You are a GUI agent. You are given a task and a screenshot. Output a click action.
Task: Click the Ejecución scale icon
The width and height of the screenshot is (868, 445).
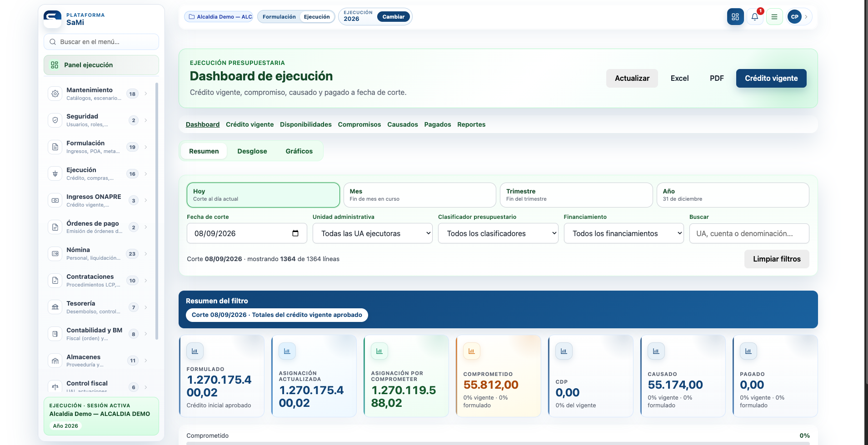point(55,174)
